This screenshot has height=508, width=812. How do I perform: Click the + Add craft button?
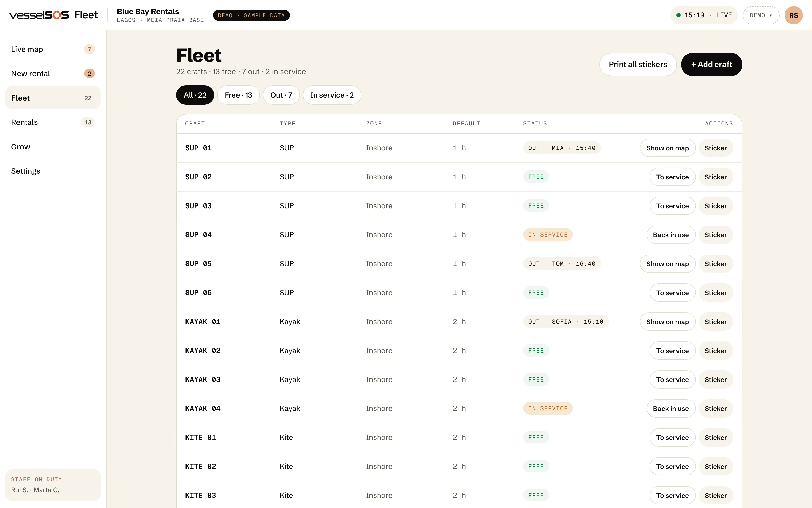[x=711, y=65]
